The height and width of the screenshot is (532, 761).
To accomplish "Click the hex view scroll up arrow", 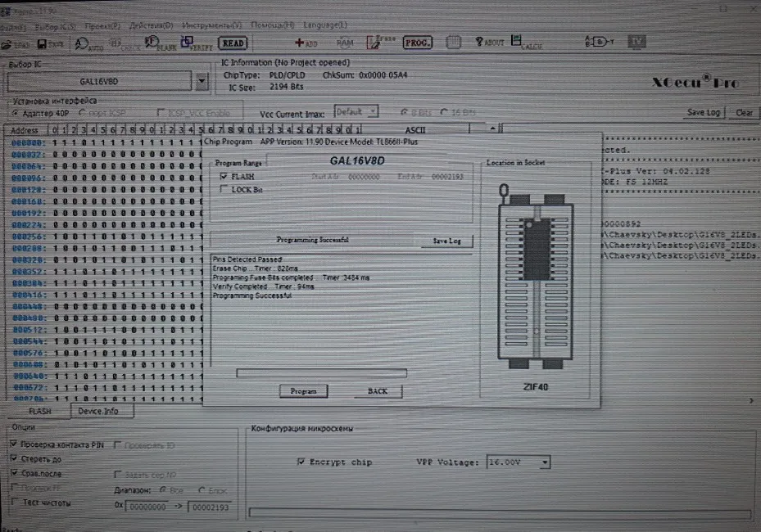I will (x=492, y=128).
